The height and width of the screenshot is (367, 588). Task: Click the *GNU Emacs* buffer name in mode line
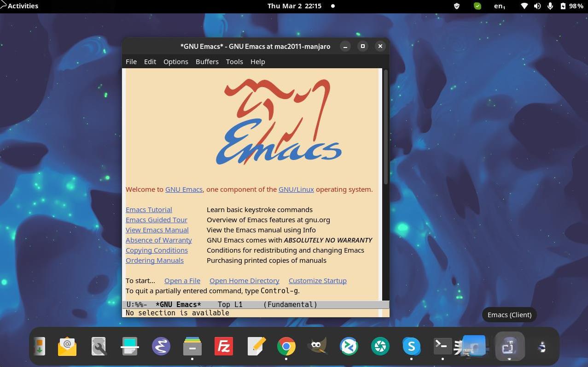(x=179, y=305)
